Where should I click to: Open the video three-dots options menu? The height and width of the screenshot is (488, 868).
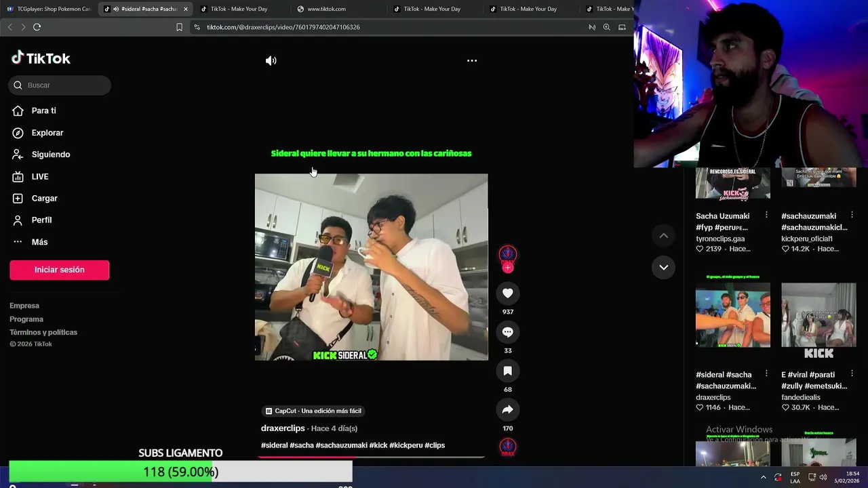point(472,61)
